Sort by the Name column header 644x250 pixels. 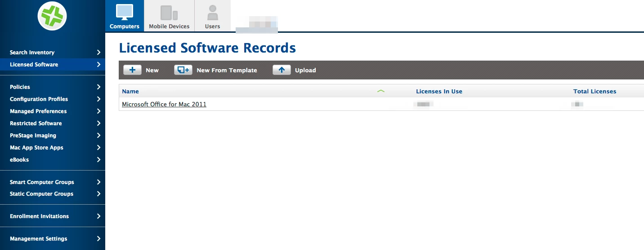(130, 91)
